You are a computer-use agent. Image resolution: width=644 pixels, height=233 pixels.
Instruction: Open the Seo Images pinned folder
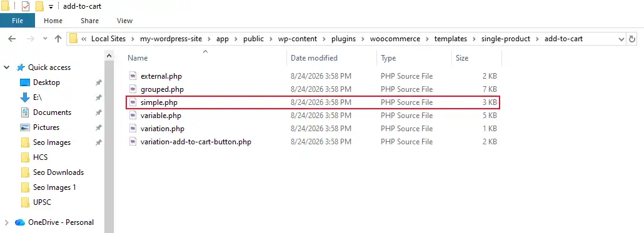[x=52, y=142]
